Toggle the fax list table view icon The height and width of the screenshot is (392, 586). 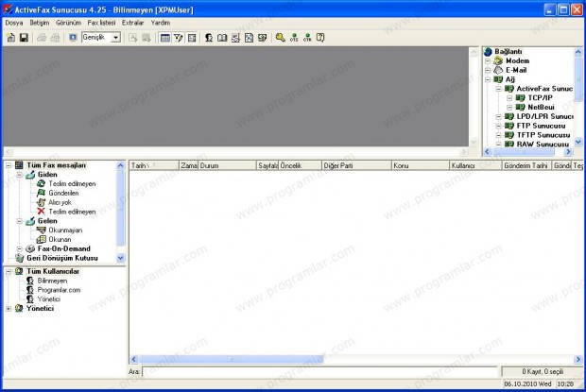(x=164, y=38)
